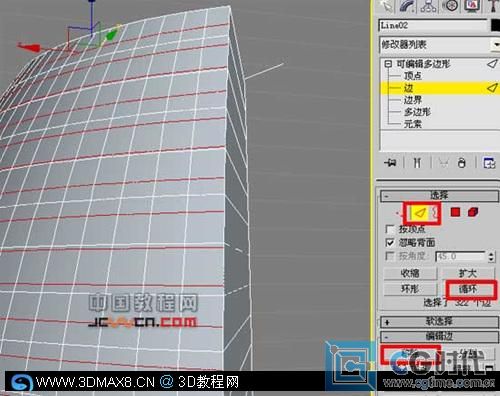The height and width of the screenshot is (396, 500).
Task: Click the 循环 loop selection button
Action: (469, 289)
